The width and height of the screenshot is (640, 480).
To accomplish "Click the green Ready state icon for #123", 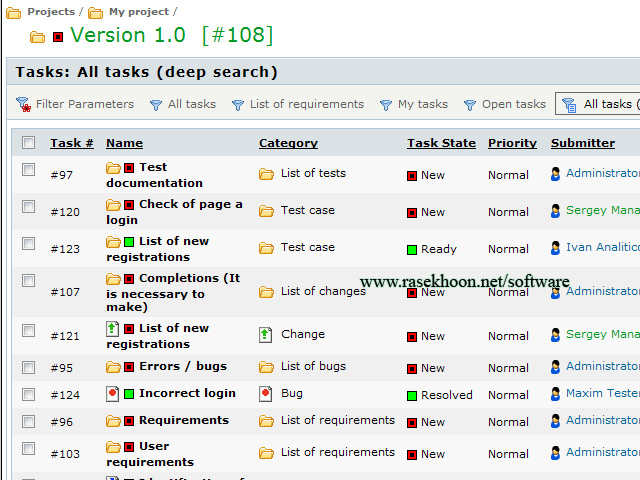I will click(x=412, y=250).
